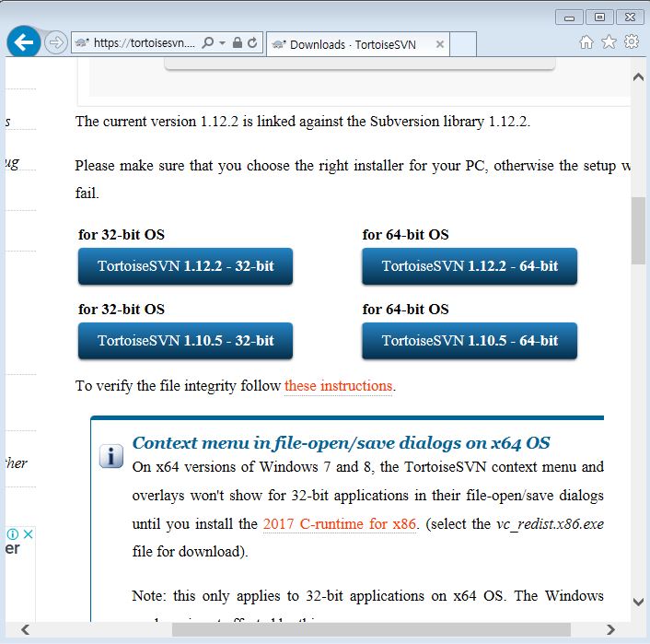This screenshot has height=644, width=650.
Task: Click the security lock icon
Action: click(238, 42)
